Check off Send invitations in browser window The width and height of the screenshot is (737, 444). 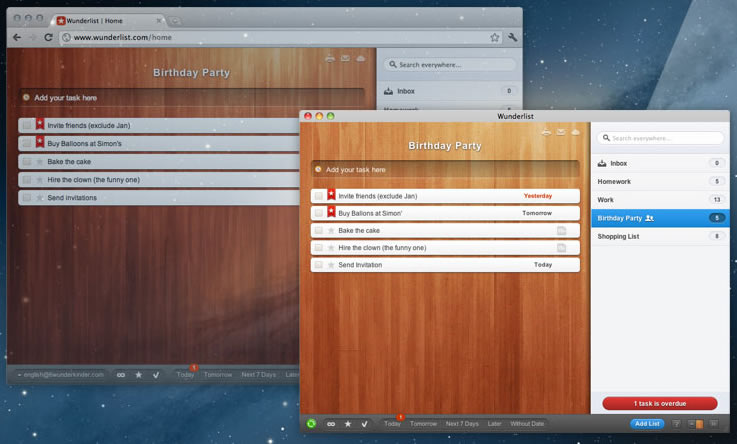pyautogui.click(x=27, y=198)
